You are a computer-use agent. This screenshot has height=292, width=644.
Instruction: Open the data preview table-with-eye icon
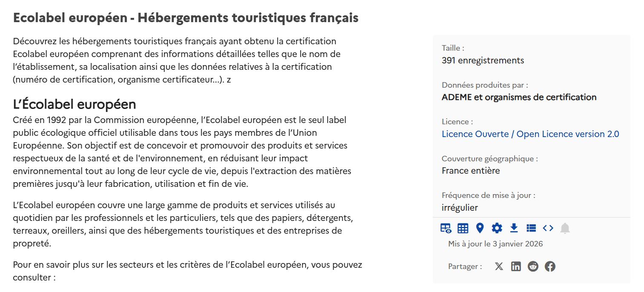click(x=446, y=228)
